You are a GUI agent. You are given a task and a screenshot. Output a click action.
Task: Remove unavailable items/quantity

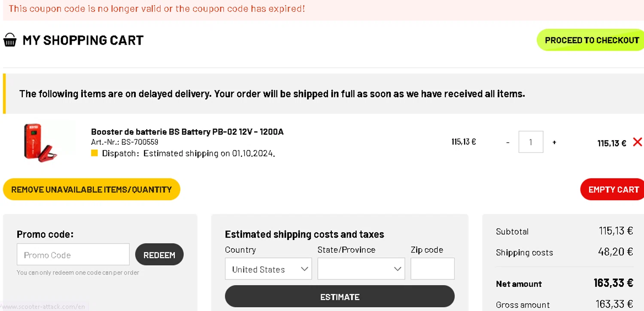[x=91, y=189]
